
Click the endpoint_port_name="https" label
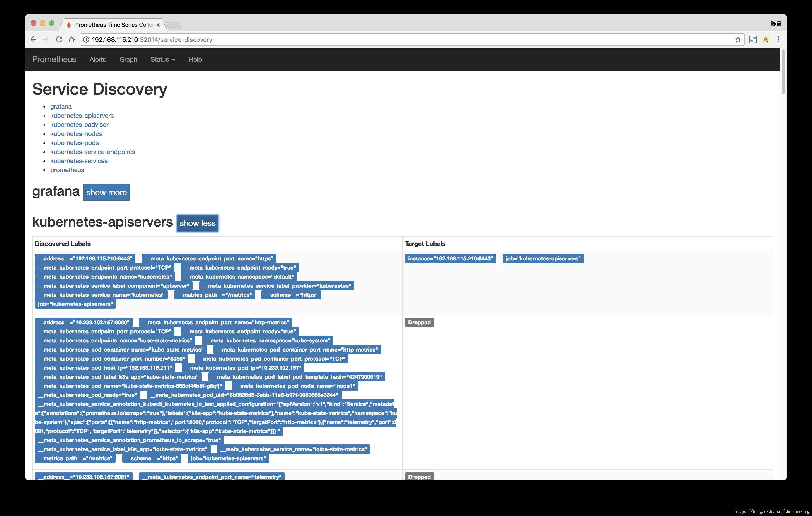pyautogui.click(x=209, y=258)
